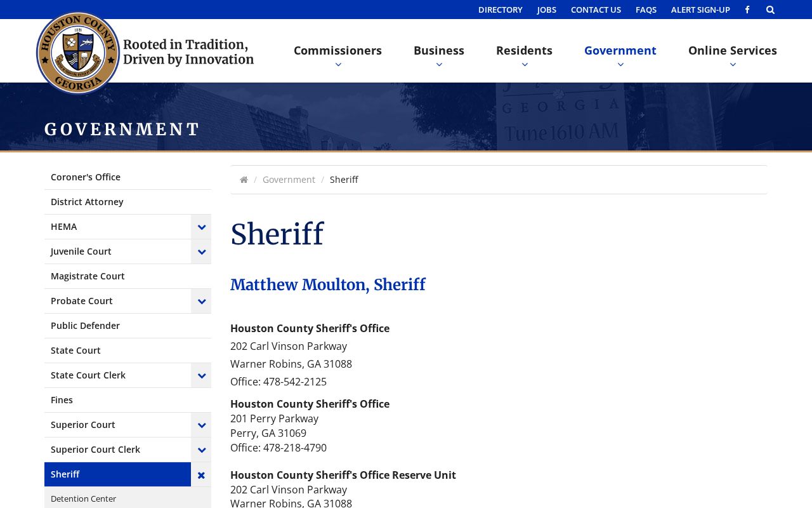
Task: Open Superior Court Clerk sidebar link
Action: (117, 450)
